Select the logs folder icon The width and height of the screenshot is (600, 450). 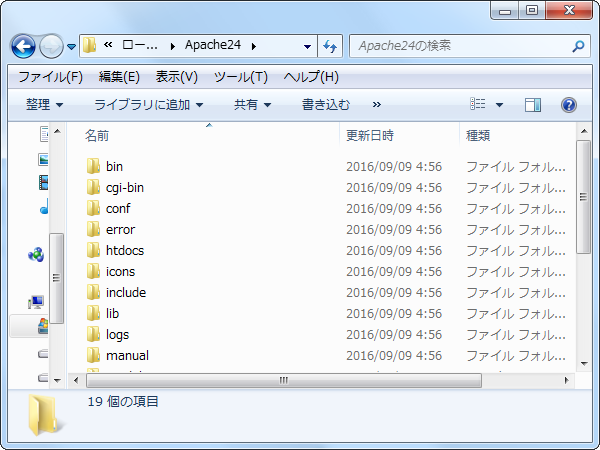pyautogui.click(x=93, y=334)
